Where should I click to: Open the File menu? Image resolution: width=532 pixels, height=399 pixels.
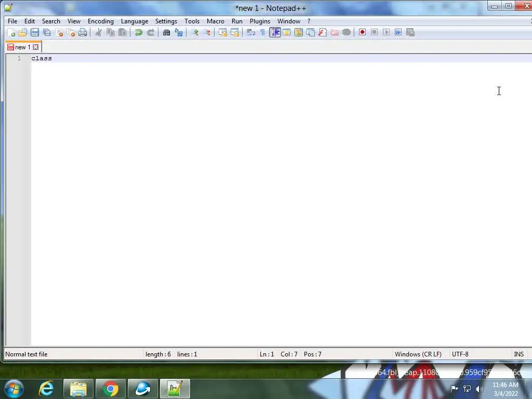[12, 21]
